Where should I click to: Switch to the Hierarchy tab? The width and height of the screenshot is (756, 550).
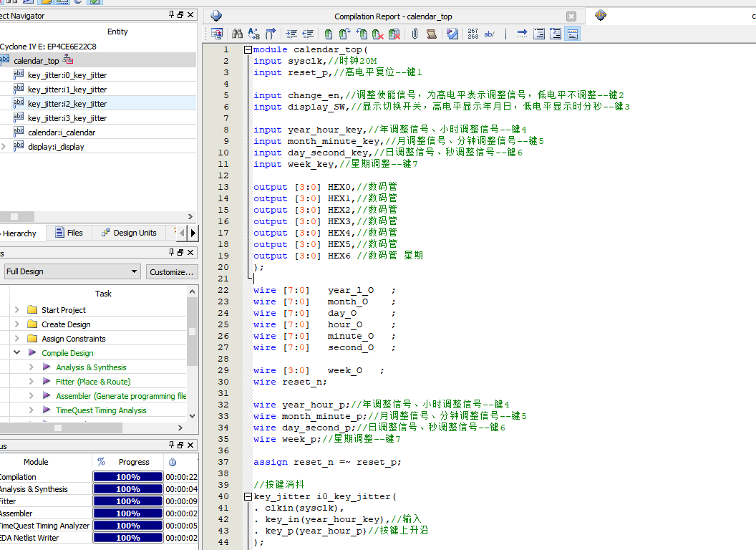[x=22, y=233]
